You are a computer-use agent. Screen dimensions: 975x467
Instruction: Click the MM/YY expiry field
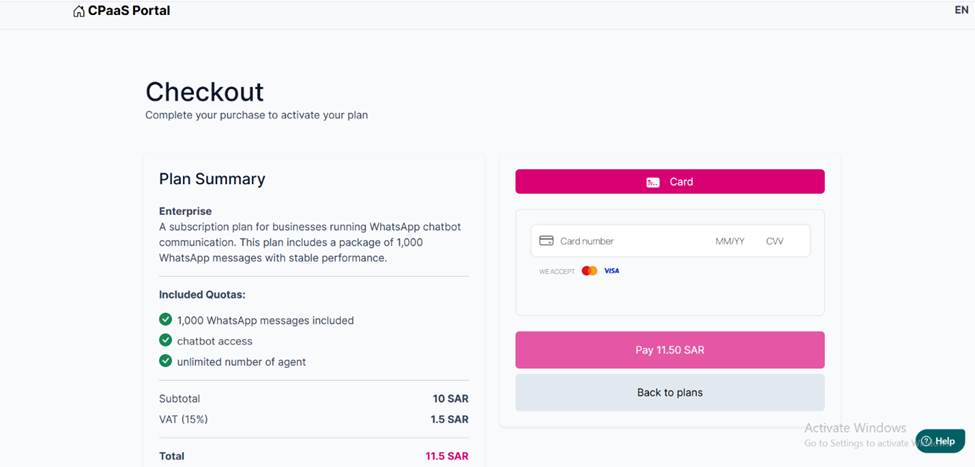(730, 241)
